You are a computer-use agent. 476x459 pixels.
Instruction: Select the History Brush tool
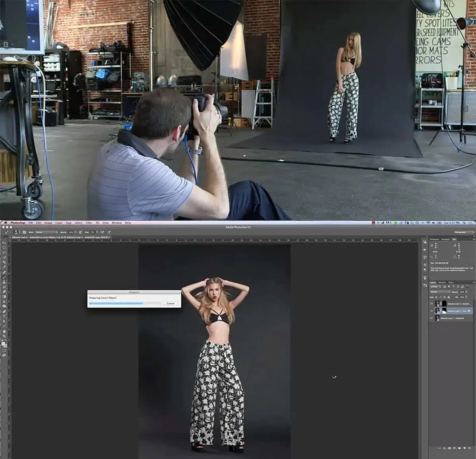[4, 287]
